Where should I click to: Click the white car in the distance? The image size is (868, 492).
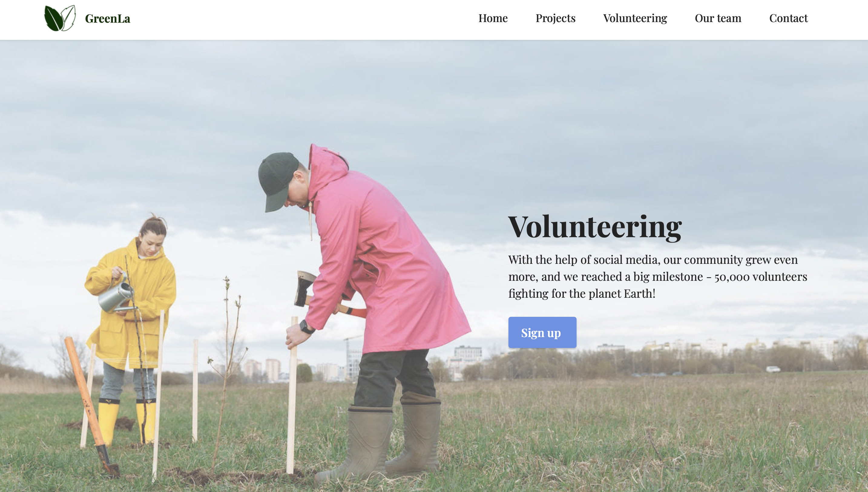coord(773,369)
